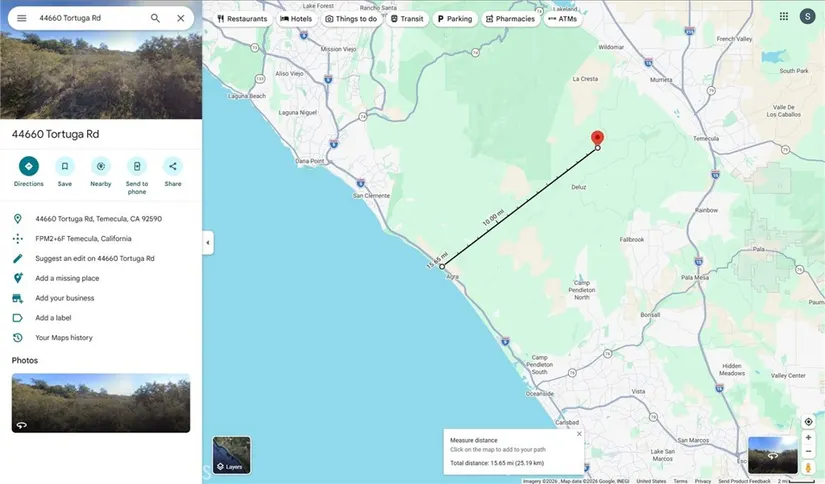Open the Street View photo thumbnail
Viewport: 825px width, 484px height.
[x=101, y=403]
